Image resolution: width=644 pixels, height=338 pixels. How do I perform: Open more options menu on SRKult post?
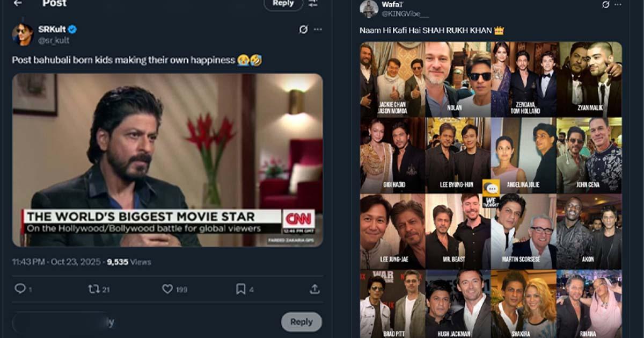[318, 30]
